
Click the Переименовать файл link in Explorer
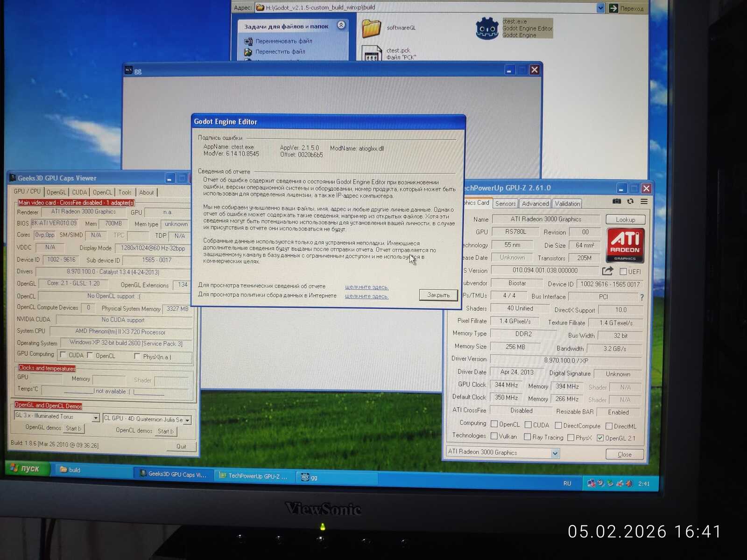(284, 41)
